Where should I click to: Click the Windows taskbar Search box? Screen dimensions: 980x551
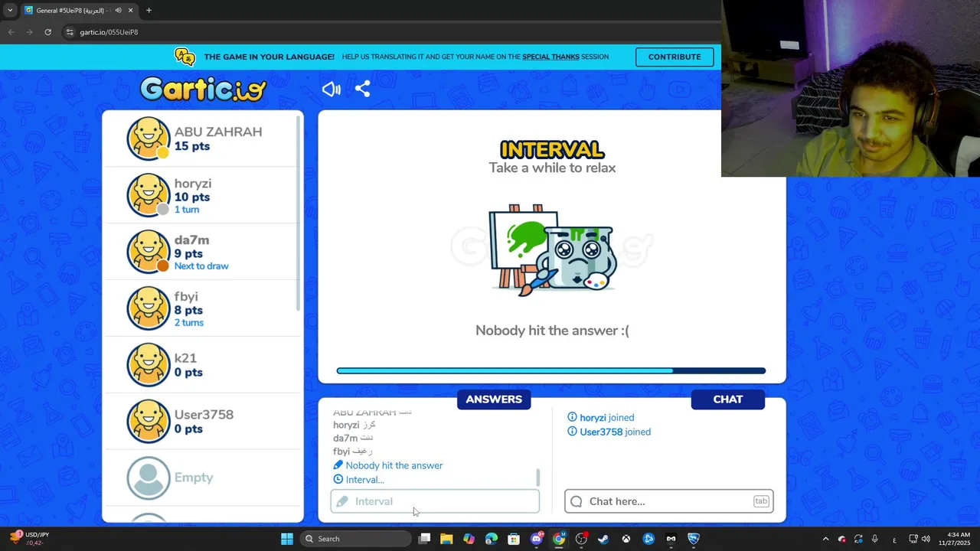(355, 539)
